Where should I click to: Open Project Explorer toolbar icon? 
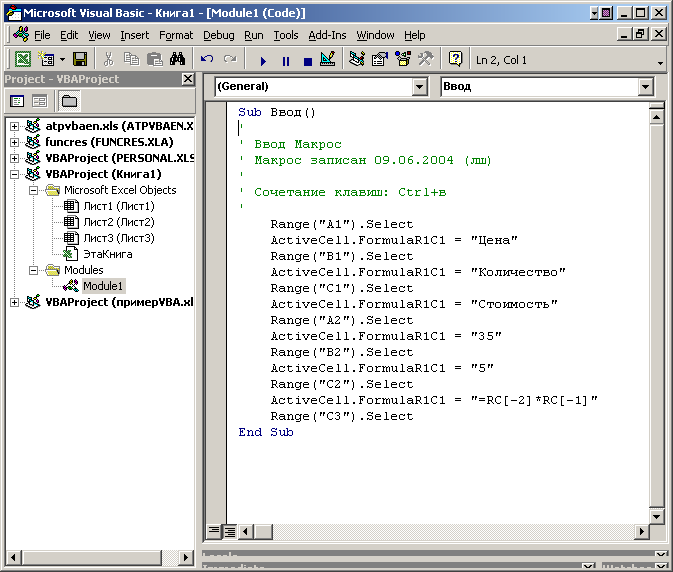pos(357,59)
